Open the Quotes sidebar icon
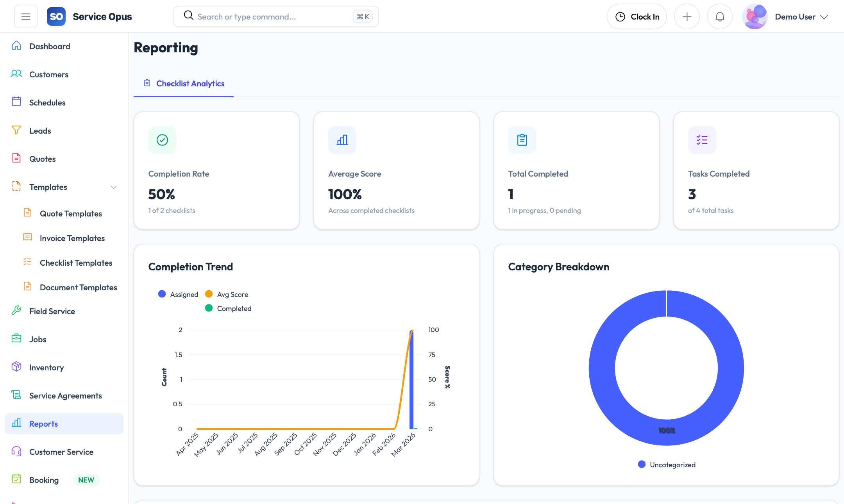The width and height of the screenshot is (844, 504). [x=16, y=158]
